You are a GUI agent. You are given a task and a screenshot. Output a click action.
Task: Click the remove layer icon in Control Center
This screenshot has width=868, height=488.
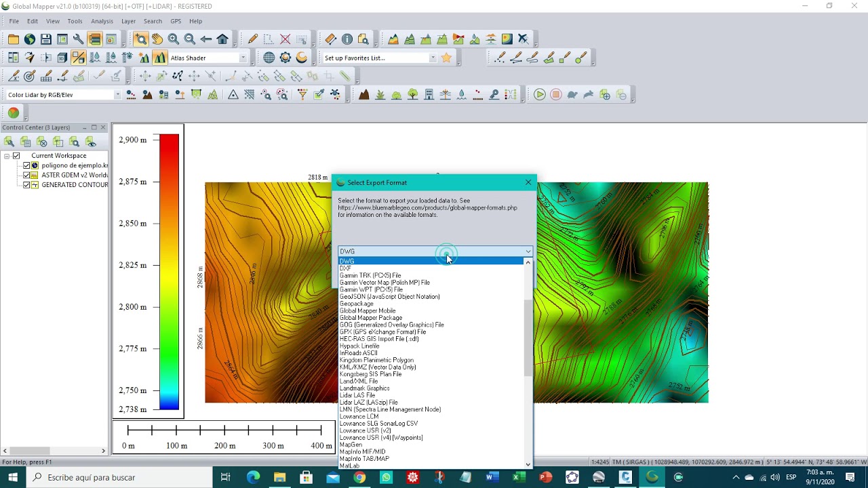pyautogui.click(x=42, y=142)
